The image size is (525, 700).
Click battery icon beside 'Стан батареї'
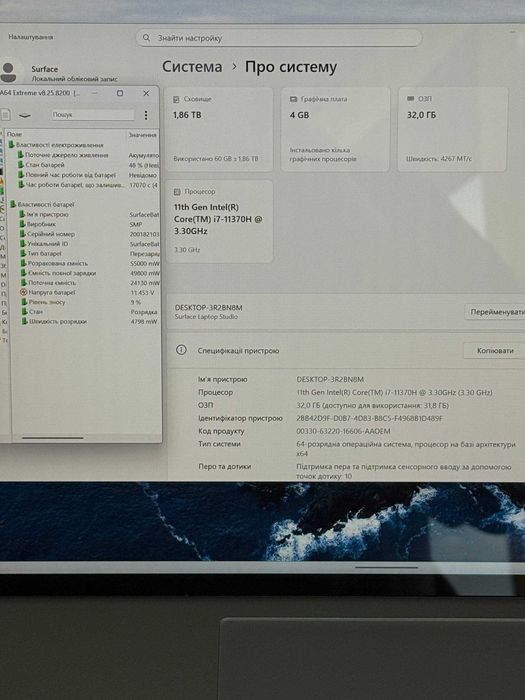pyautogui.click(x=20, y=165)
